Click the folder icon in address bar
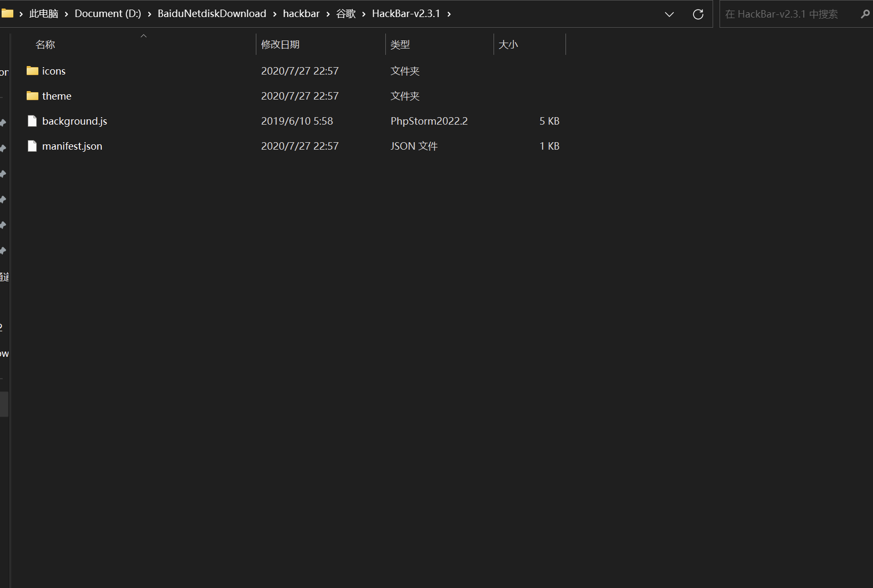Image resolution: width=873 pixels, height=588 pixels. tap(7, 13)
